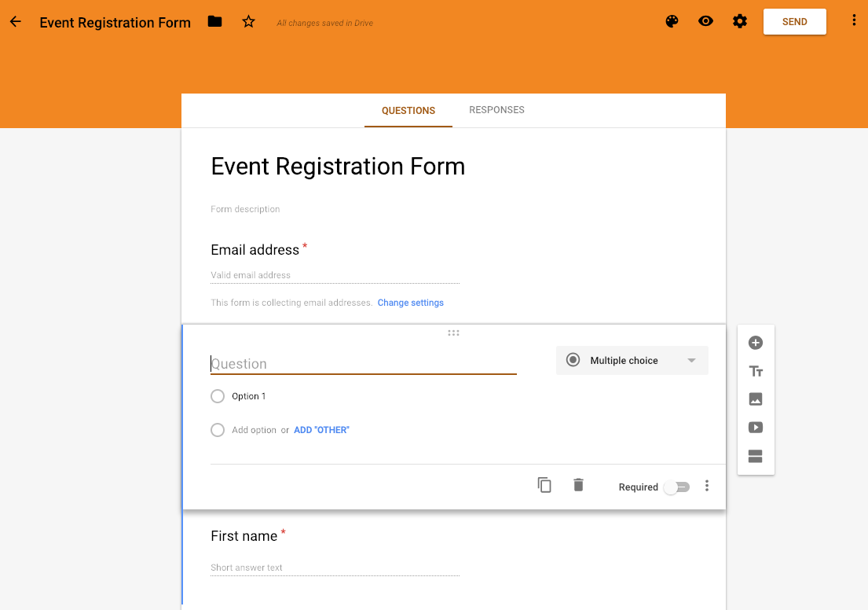Star the Event Registration Form
Viewport: 868px width, 610px height.
(x=248, y=21)
